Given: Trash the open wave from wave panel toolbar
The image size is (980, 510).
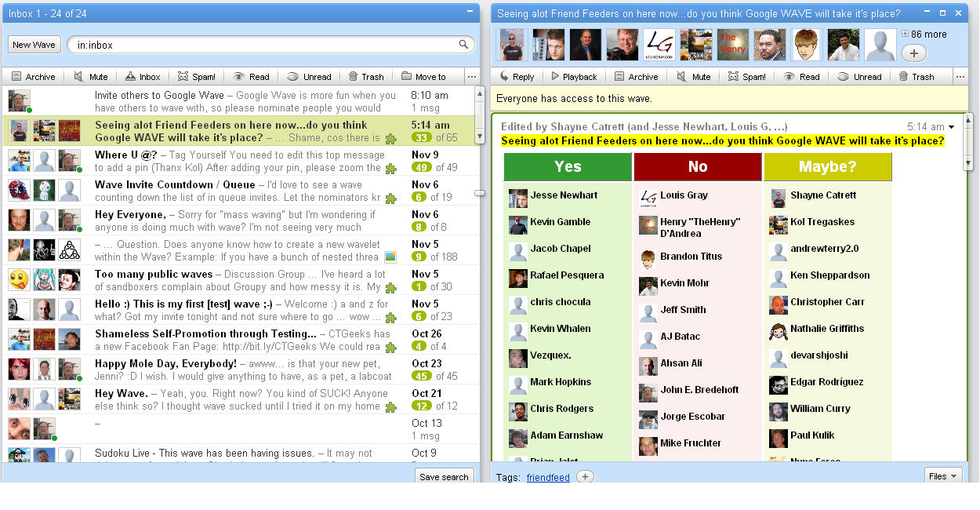Looking at the screenshot, I should [x=916, y=77].
